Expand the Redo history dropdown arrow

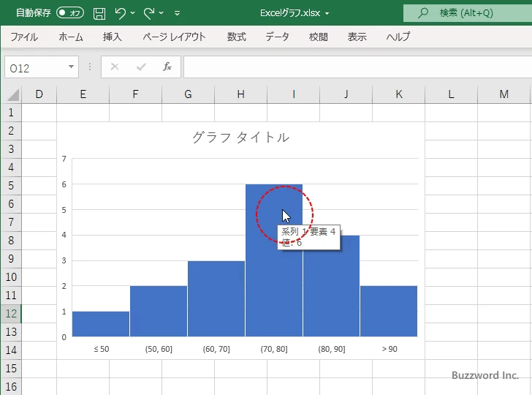point(161,13)
